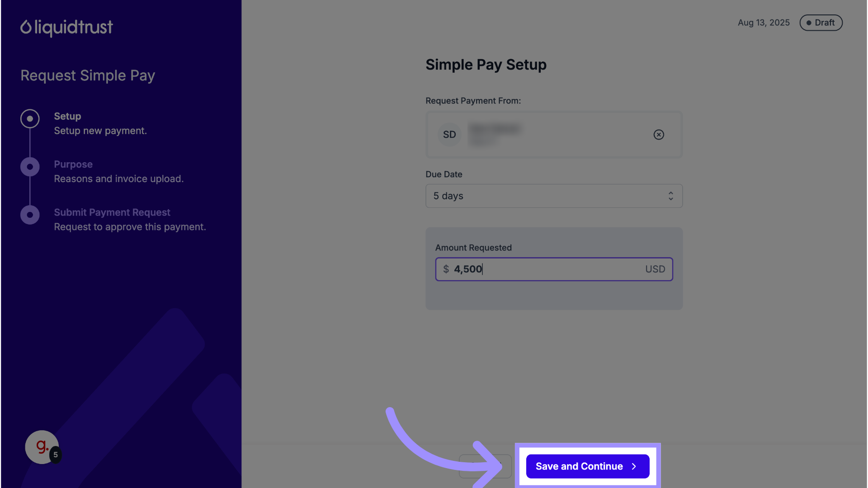
Task: Click the Draft status badge
Action: tap(821, 23)
